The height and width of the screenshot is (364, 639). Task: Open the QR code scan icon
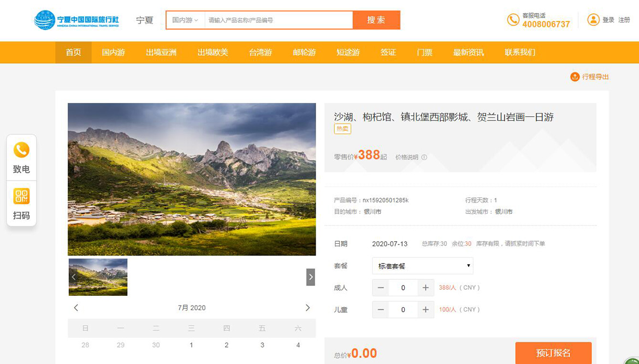[x=21, y=196]
